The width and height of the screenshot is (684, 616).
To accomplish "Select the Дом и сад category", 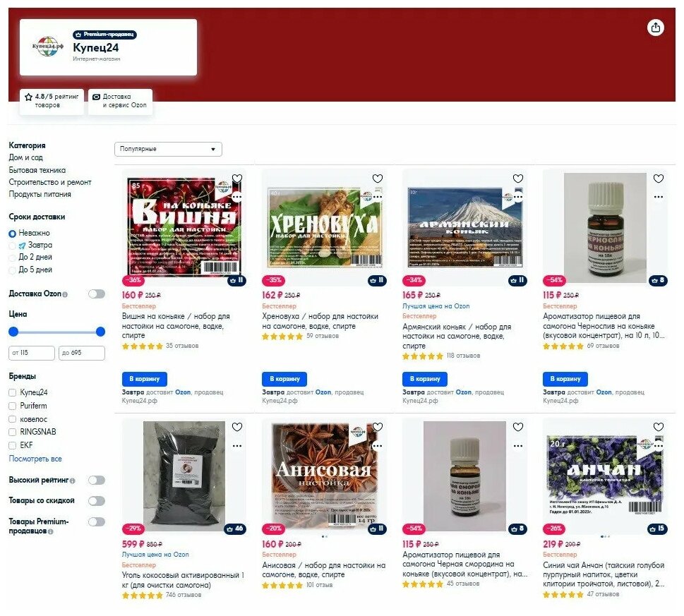I will (x=25, y=157).
